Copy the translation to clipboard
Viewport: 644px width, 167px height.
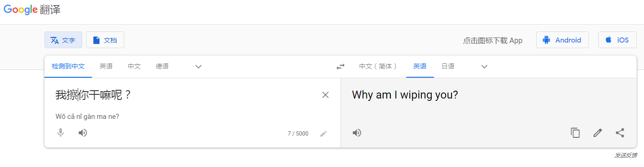[575, 133]
